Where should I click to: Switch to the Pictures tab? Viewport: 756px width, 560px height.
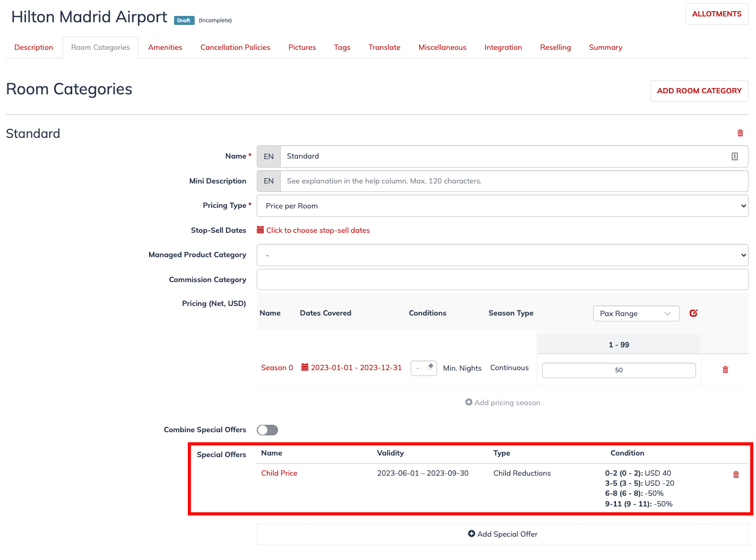302,47
